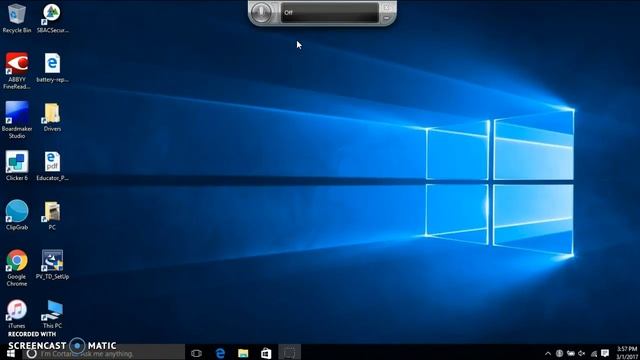Turn on the Speech Recognition microphone button
Screen dimensions: 640x360
pyautogui.click(x=261, y=12)
